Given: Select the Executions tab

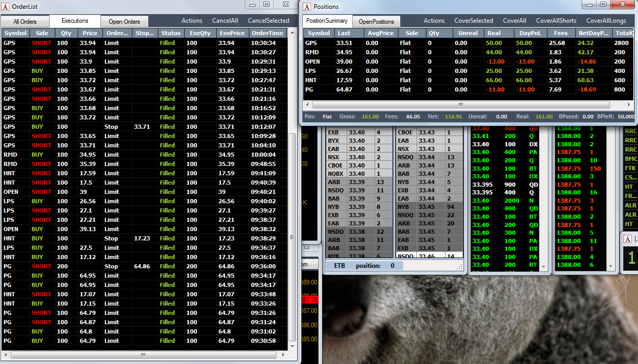Looking at the screenshot, I should tap(75, 21).
